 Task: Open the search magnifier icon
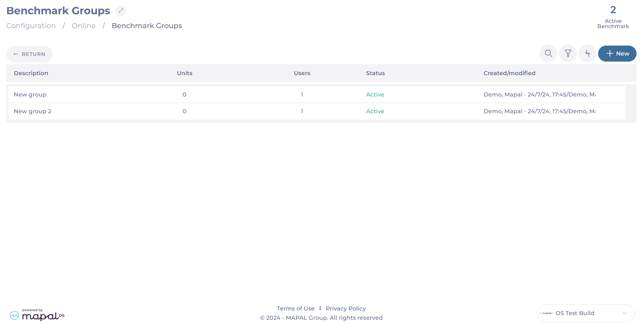(x=548, y=53)
